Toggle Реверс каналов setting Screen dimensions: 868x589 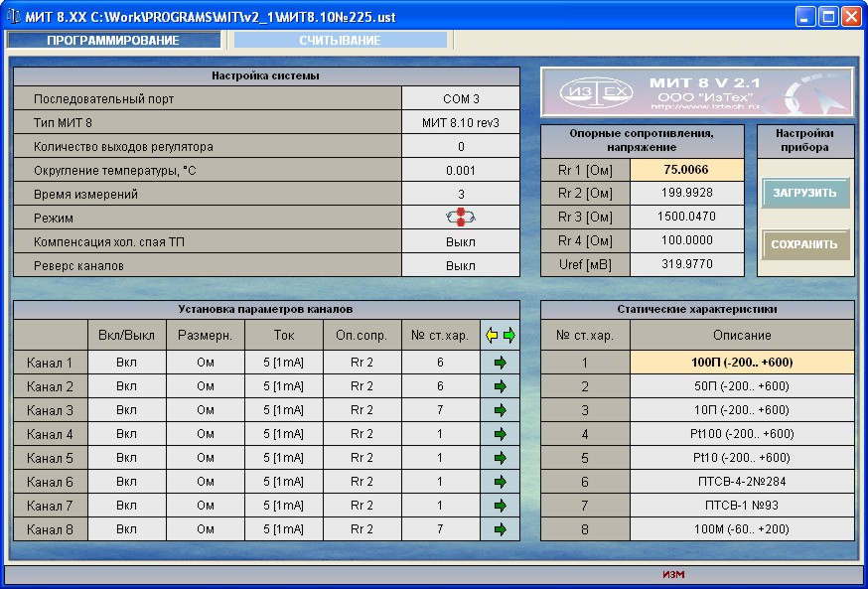coord(461,265)
